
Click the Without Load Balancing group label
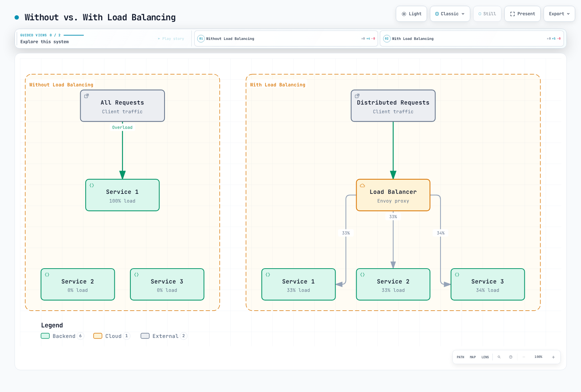tap(61, 85)
